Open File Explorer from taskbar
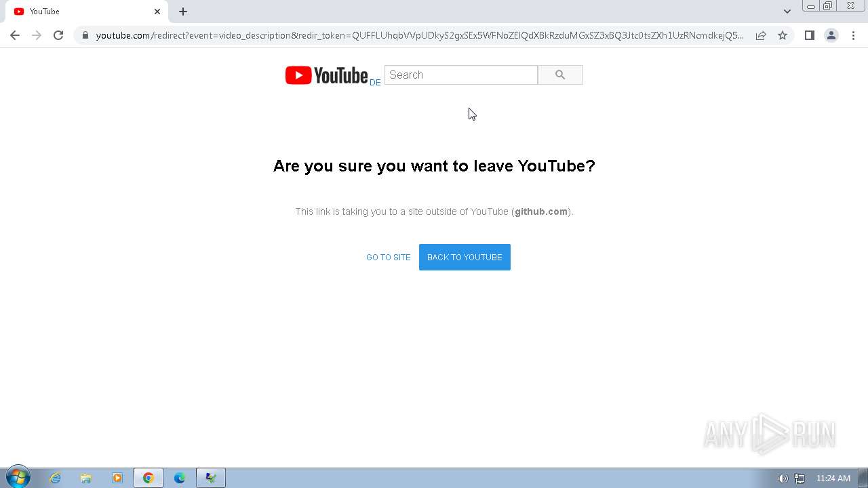 [86, 479]
